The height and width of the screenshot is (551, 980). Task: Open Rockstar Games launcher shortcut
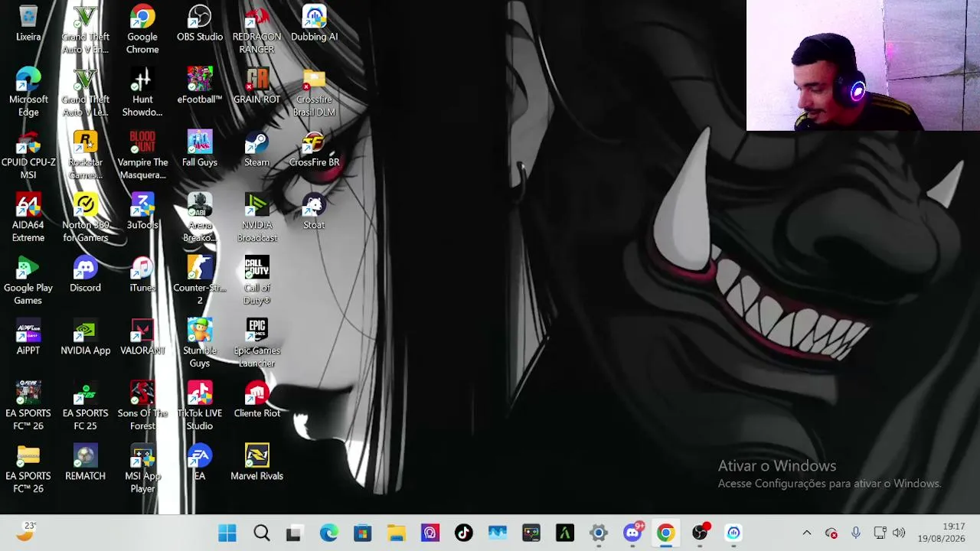[85, 155]
